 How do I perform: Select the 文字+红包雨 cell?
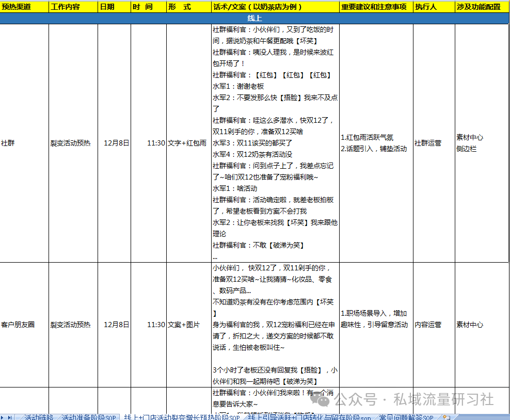[188, 143]
